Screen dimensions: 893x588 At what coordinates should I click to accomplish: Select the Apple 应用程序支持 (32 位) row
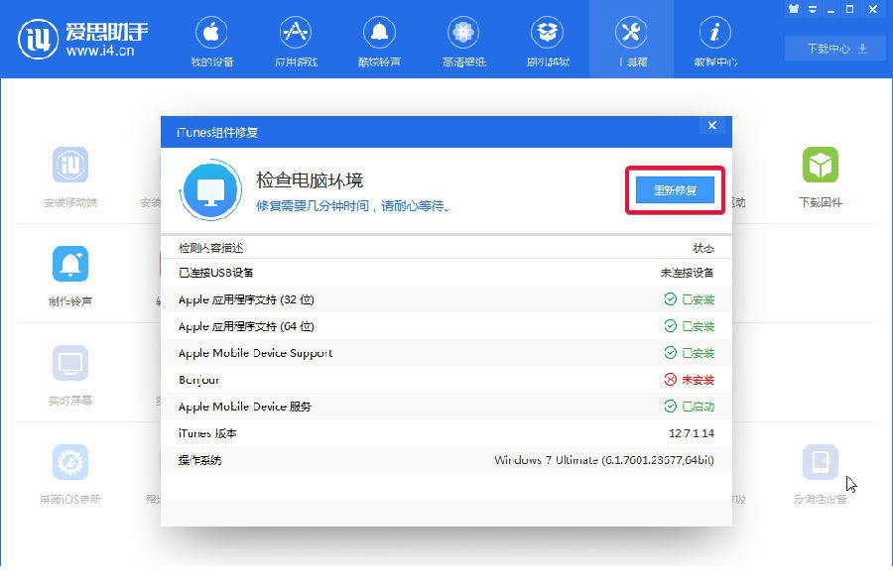coord(446,299)
